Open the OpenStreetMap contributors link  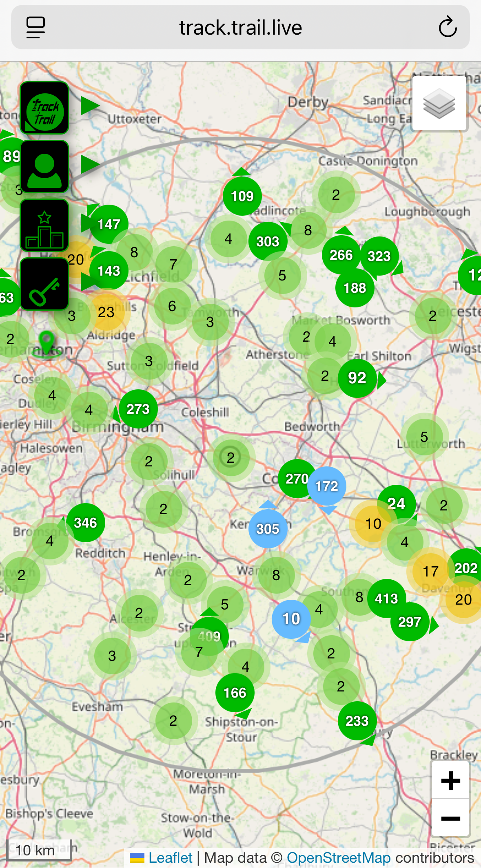point(339,857)
